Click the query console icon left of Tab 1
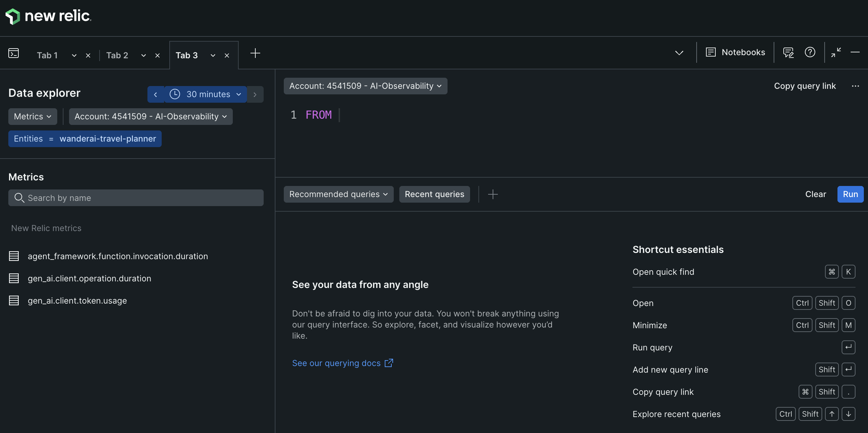868x433 pixels. (x=14, y=53)
